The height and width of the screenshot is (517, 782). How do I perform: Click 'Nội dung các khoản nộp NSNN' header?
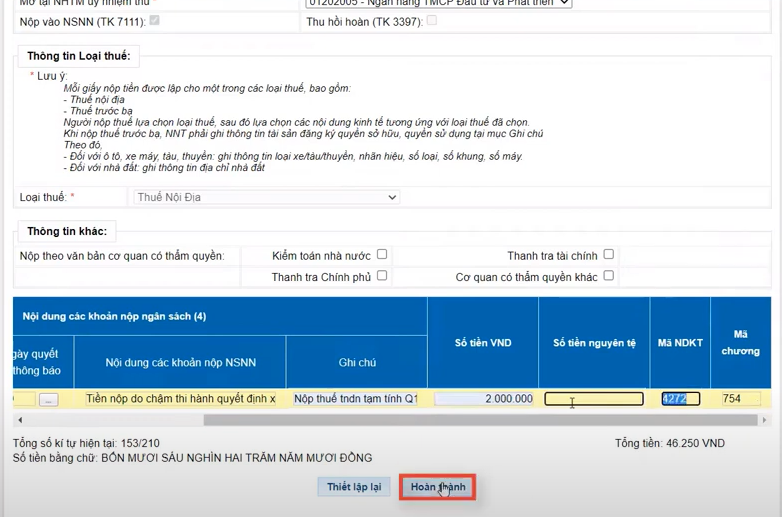tap(181, 362)
